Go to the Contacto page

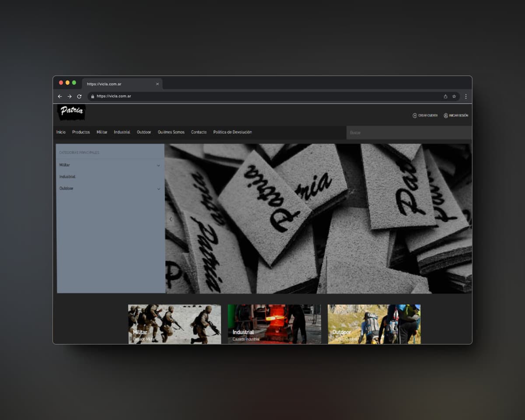(199, 132)
